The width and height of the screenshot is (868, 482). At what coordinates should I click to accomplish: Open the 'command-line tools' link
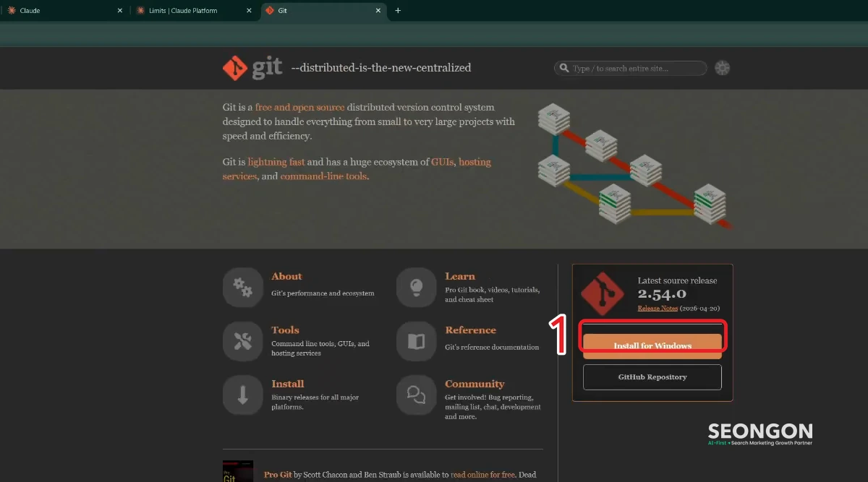click(x=323, y=176)
